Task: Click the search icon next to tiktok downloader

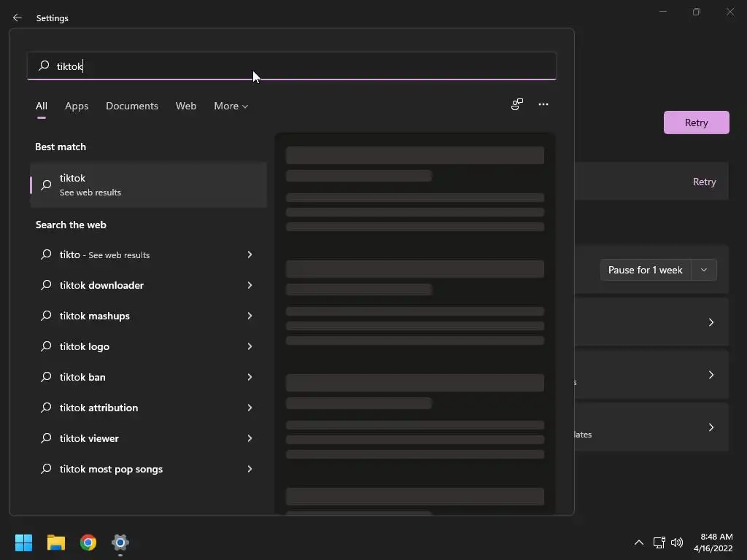Action: coord(46,285)
